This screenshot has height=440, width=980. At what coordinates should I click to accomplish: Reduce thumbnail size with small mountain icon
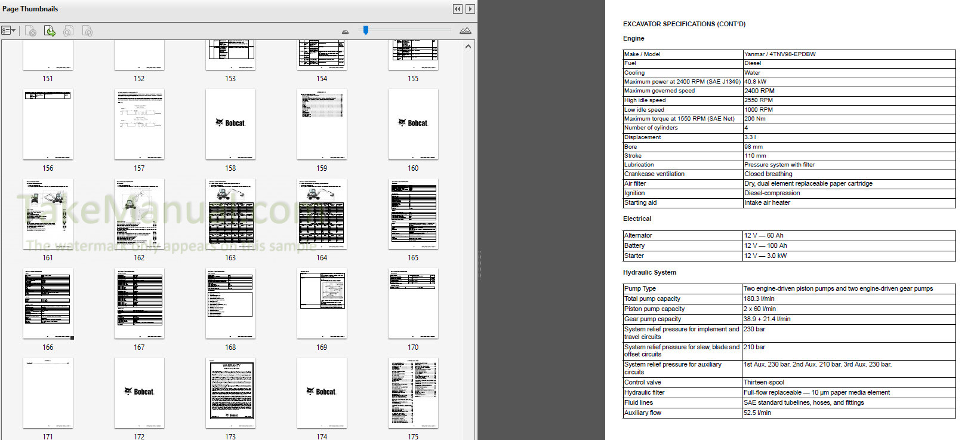(x=345, y=32)
